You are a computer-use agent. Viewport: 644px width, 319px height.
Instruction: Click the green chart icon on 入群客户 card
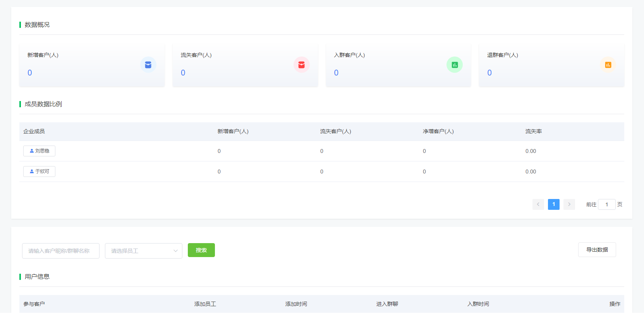coord(455,65)
